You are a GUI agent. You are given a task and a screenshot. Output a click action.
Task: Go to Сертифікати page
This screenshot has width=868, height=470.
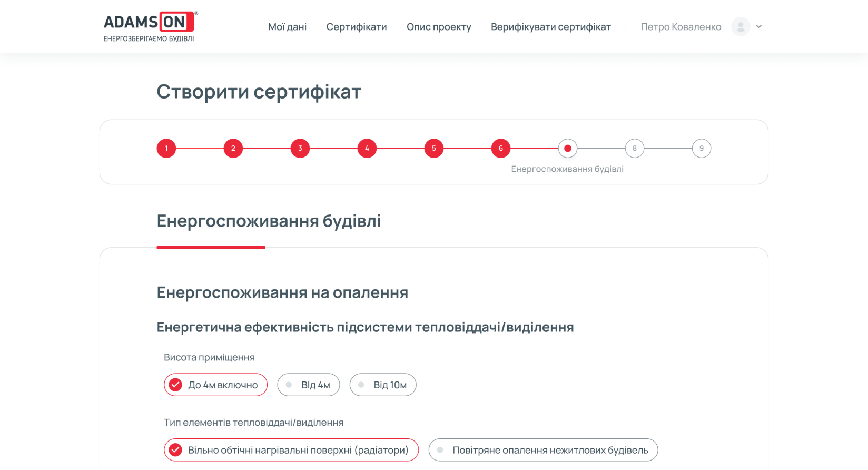click(x=356, y=27)
